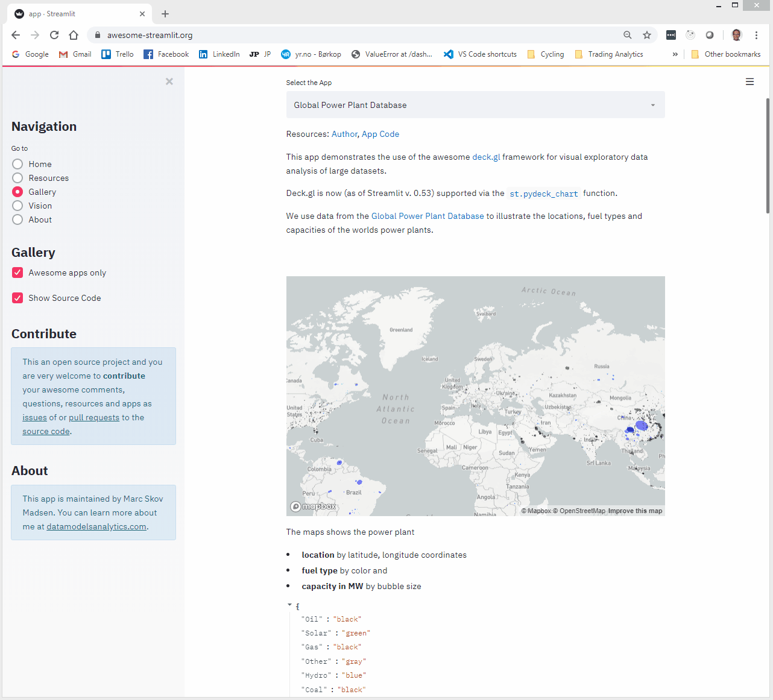Image resolution: width=773 pixels, height=700 pixels.
Task: Open ValueError at /dash bookmark
Action: coord(392,54)
